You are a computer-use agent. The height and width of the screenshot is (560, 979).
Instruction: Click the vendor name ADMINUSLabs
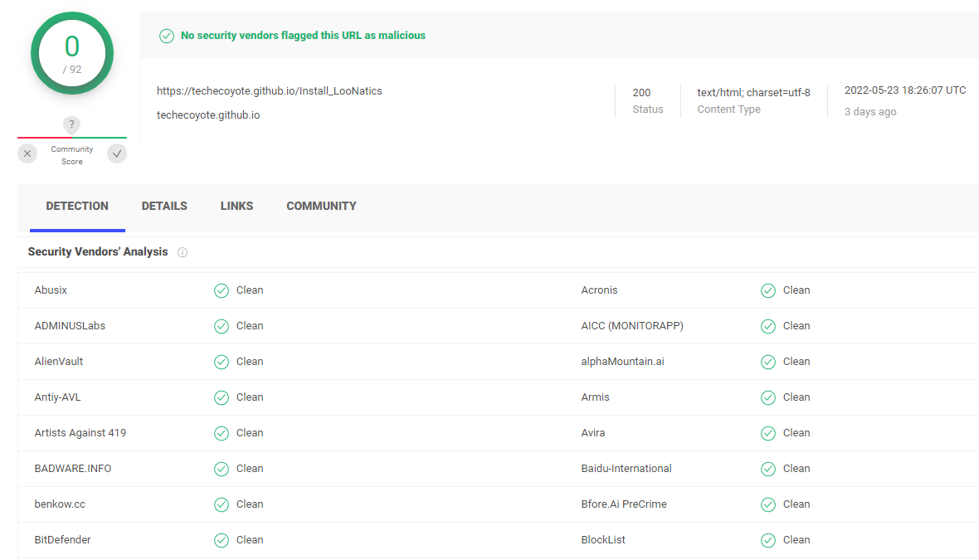click(x=70, y=326)
